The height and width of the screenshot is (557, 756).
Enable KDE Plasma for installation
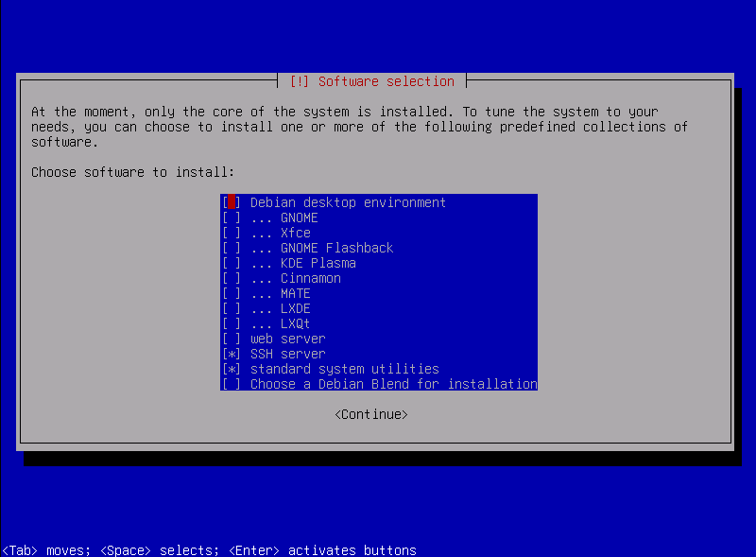(232, 263)
